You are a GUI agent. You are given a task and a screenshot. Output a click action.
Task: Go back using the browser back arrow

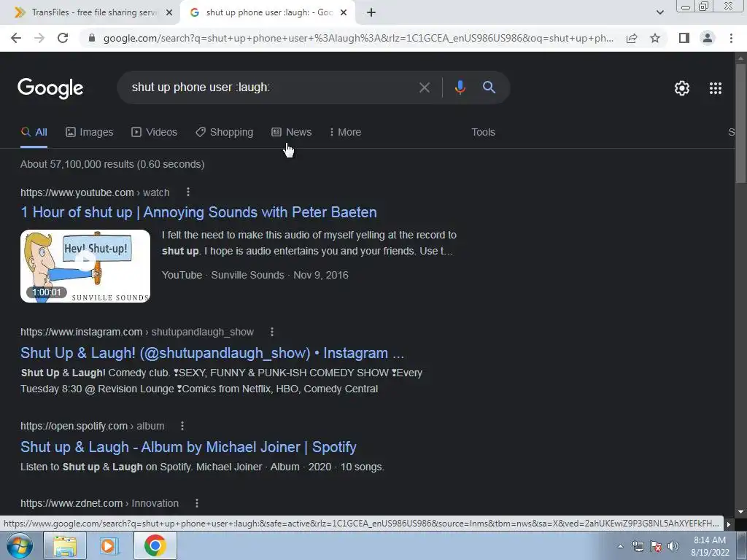16,38
